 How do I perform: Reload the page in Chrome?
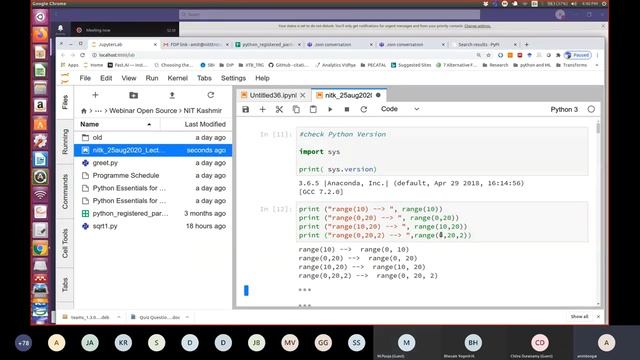coord(82,55)
